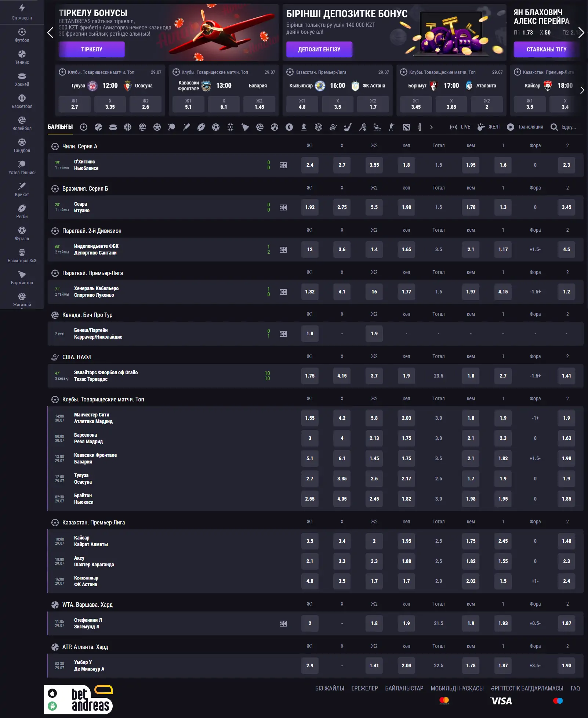
Task: Pick Ж1 odds 3 for Барселона vs Реал Мадрид
Action: pyautogui.click(x=310, y=439)
